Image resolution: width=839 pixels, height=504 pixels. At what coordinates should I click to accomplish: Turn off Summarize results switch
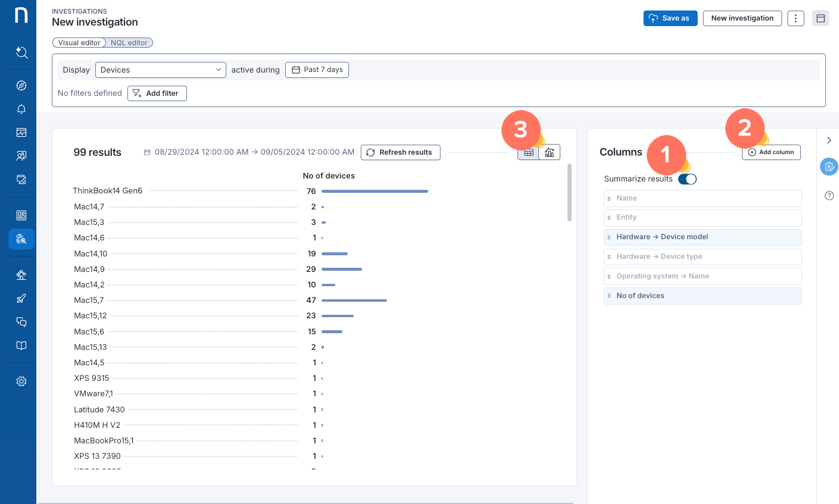pos(687,179)
